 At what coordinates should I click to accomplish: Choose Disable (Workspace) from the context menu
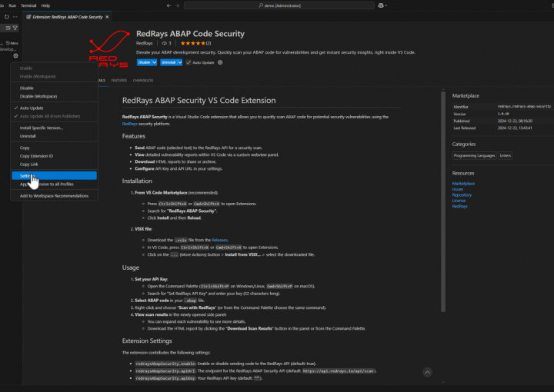tap(54, 96)
